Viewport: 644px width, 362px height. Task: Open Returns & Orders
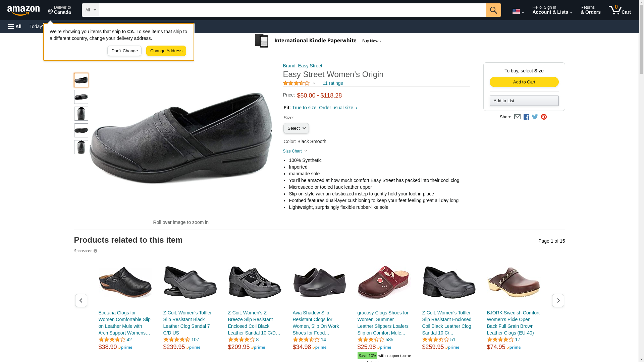coord(590,10)
